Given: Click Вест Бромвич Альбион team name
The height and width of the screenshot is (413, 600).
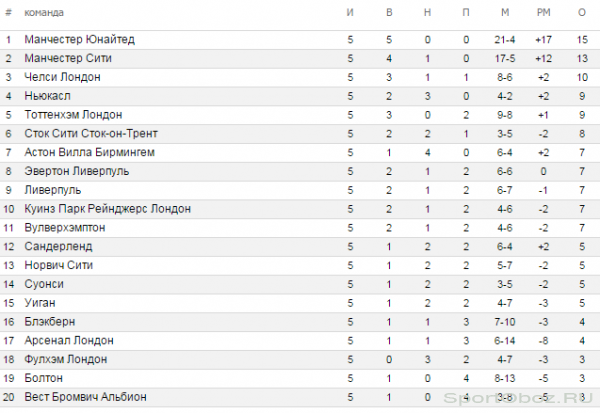Looking at the screenshot, I should click(85, 397).
